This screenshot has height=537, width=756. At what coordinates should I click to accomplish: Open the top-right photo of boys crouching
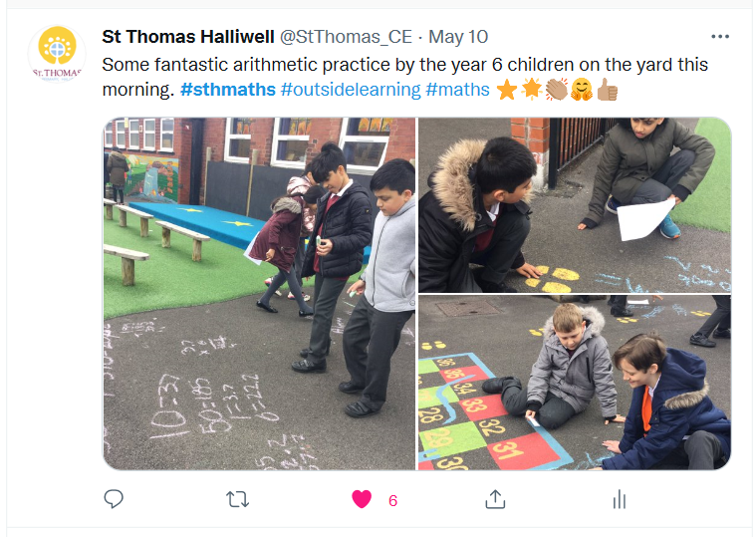575,205
